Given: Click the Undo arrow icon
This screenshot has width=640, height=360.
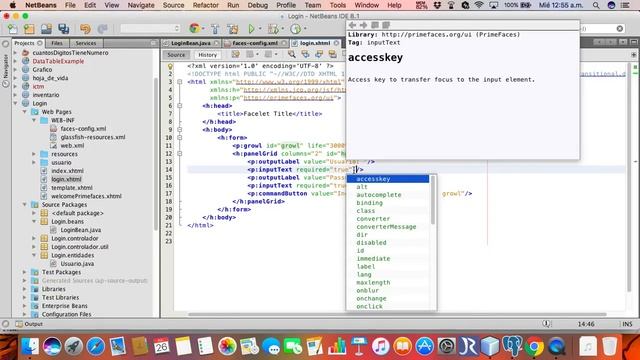Looking at the screenshot, I should tap(85, 29).
